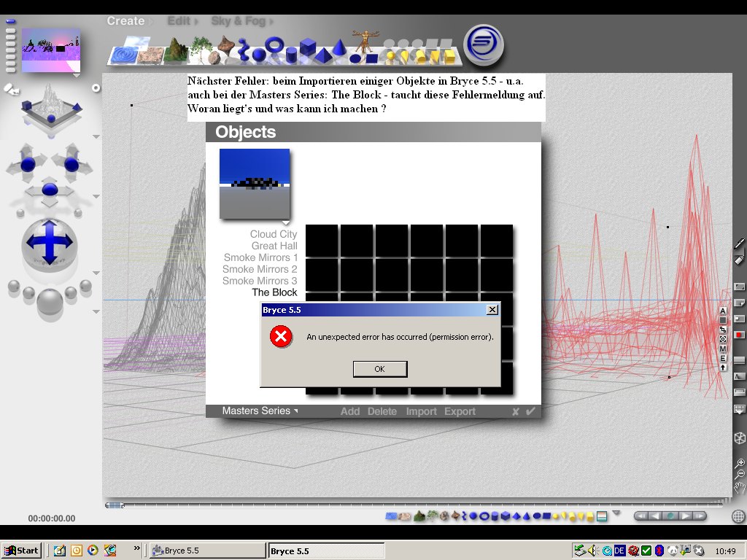
Task: Create a terrain mountain object
Action: tap(177, 50)
